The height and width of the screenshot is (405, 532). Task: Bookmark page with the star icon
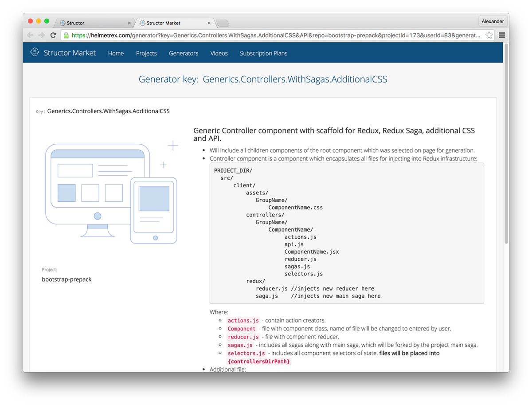tap(489, 35)
